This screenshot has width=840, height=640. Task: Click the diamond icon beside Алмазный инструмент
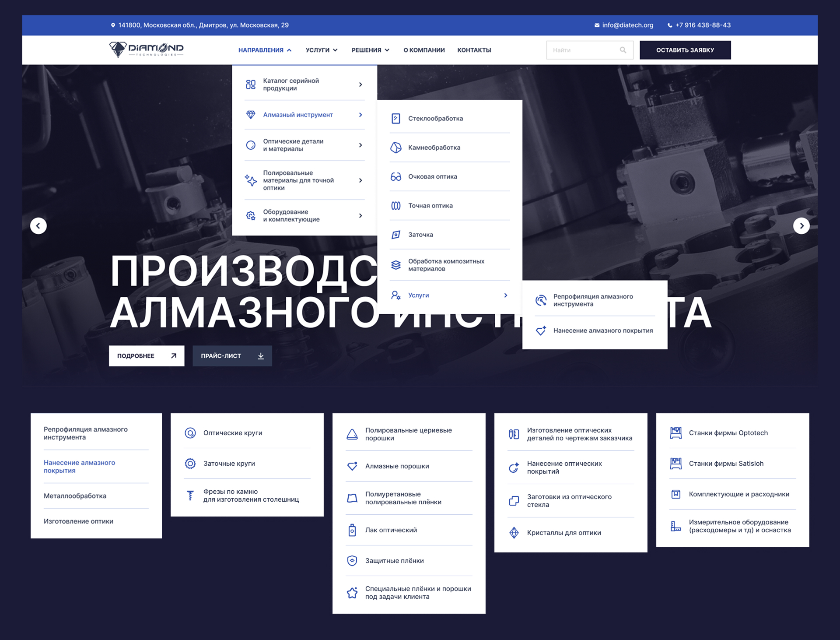(x=251, y=115)
